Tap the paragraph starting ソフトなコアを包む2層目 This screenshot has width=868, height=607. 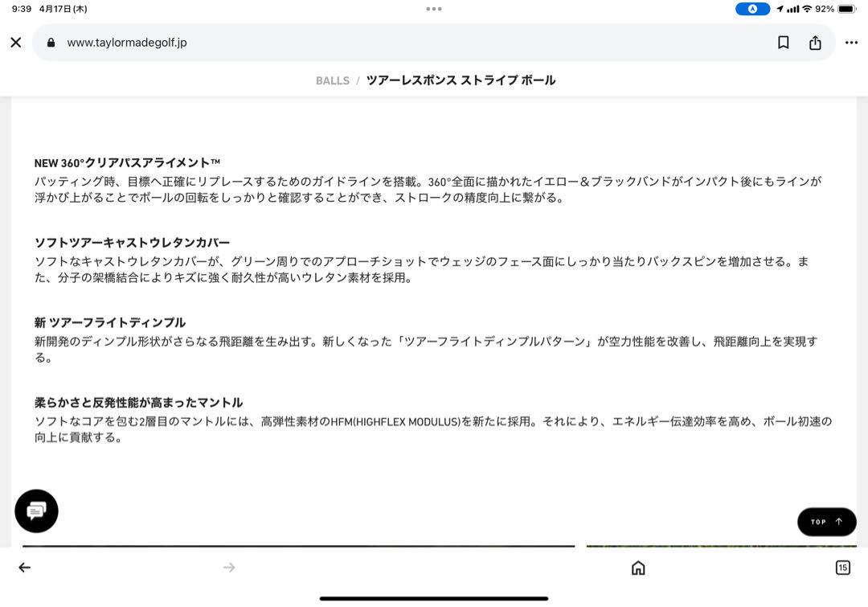point(433,429)
